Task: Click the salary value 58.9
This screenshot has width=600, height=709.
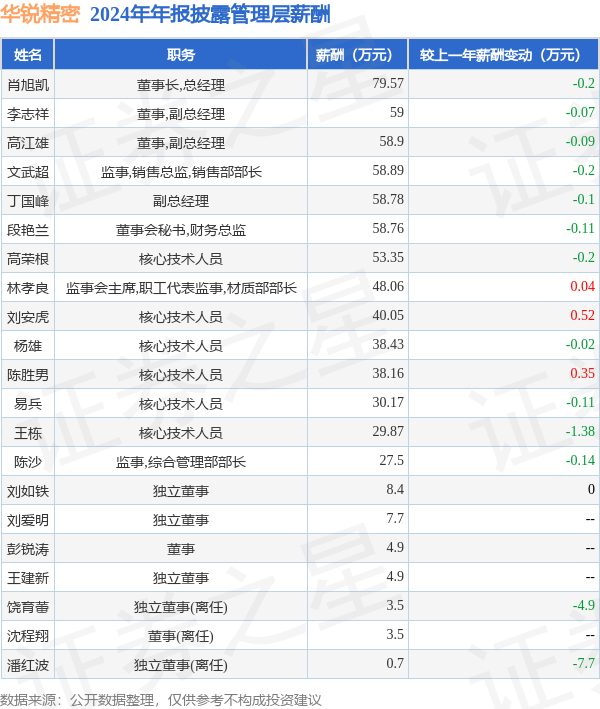Action: pyautogui.click(x=392, y=142)
